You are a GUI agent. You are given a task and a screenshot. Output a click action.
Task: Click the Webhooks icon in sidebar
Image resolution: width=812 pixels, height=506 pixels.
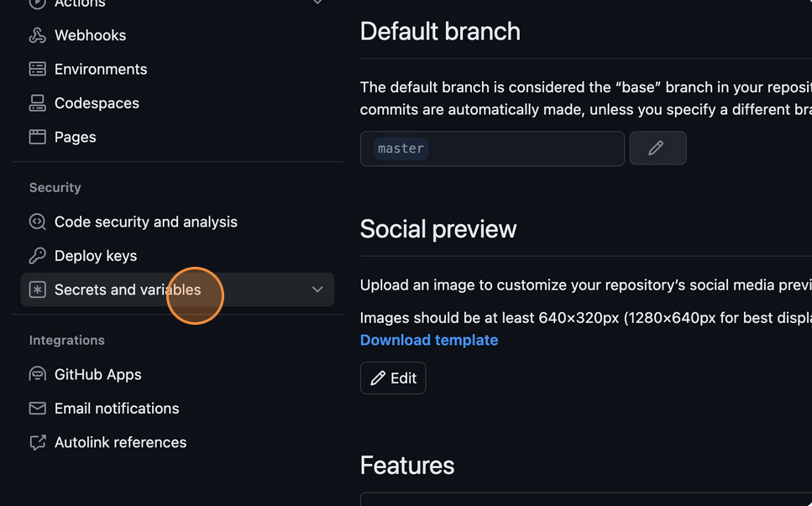click(x=37, y=35)
